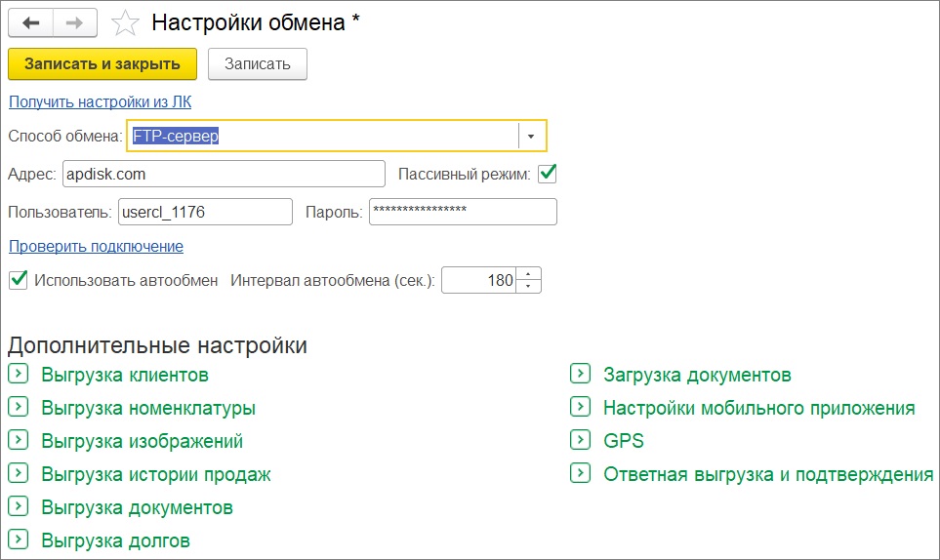Click 'Выгрузка истории продаж' heading text
Viewport: 940px width, 560px height.
point(156,475)
